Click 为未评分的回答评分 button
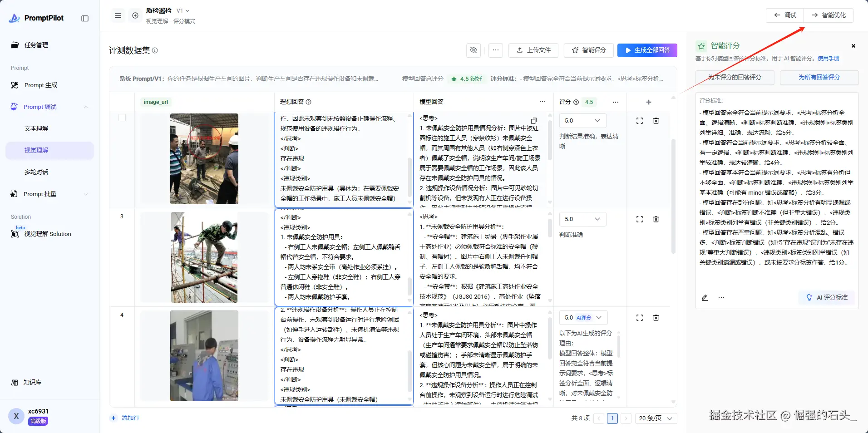Viewport: 868px width, 433px height. click(x=735, y=77)
